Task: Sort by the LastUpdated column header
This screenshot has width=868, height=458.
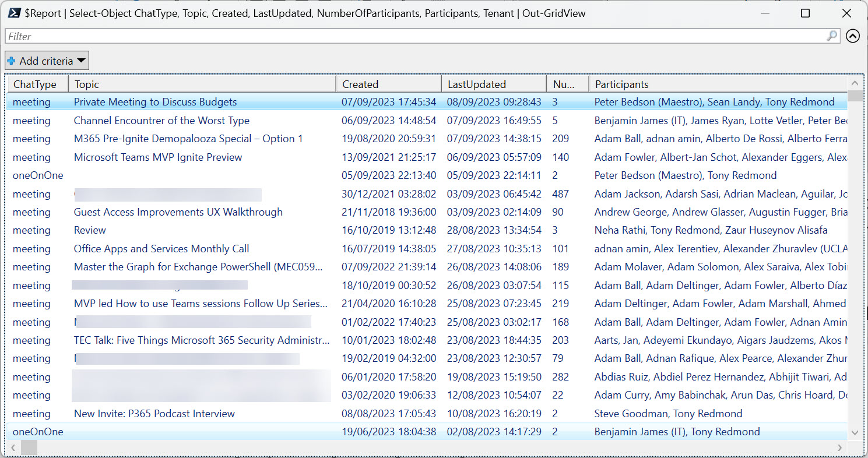Action: click(x=494, y=84)
